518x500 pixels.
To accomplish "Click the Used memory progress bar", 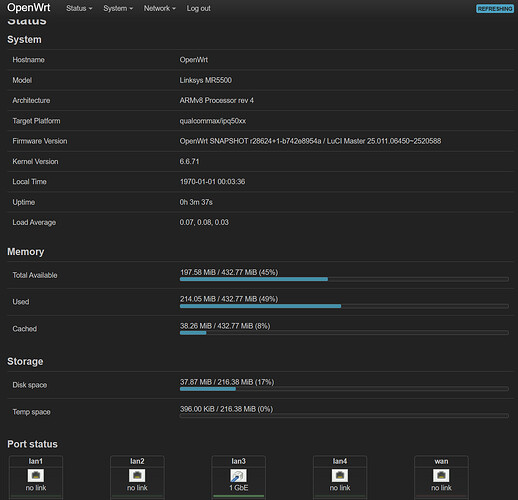I will [344, 306].
